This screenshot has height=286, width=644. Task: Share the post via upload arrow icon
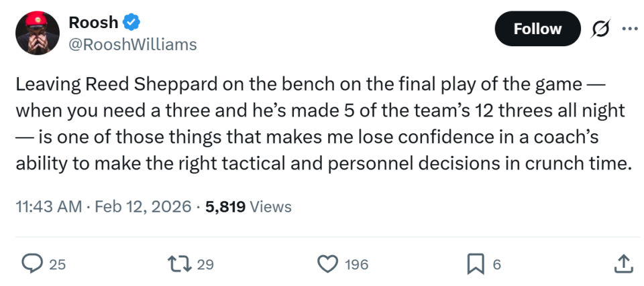(x=623, y=265)
